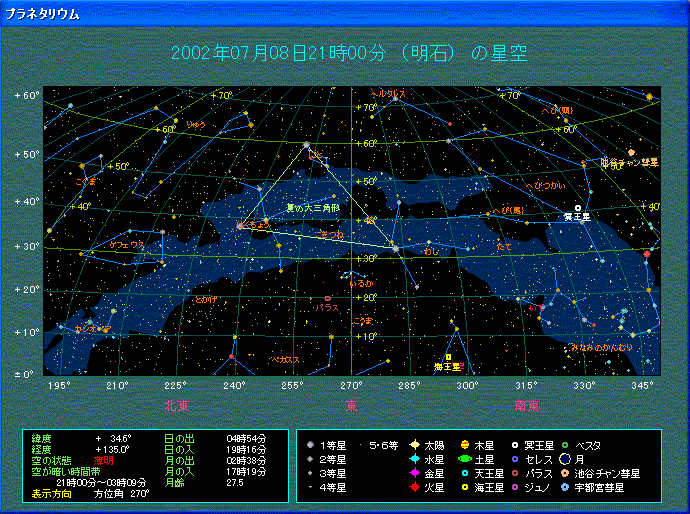Select the Venus (金星) magenta legend icon
690x514 pixels.
tap(414, 473)
